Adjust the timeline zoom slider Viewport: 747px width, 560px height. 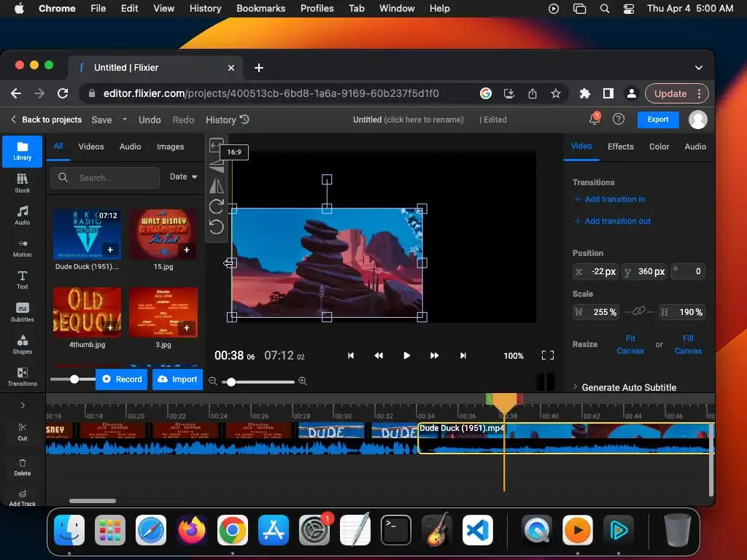point(231,381)
